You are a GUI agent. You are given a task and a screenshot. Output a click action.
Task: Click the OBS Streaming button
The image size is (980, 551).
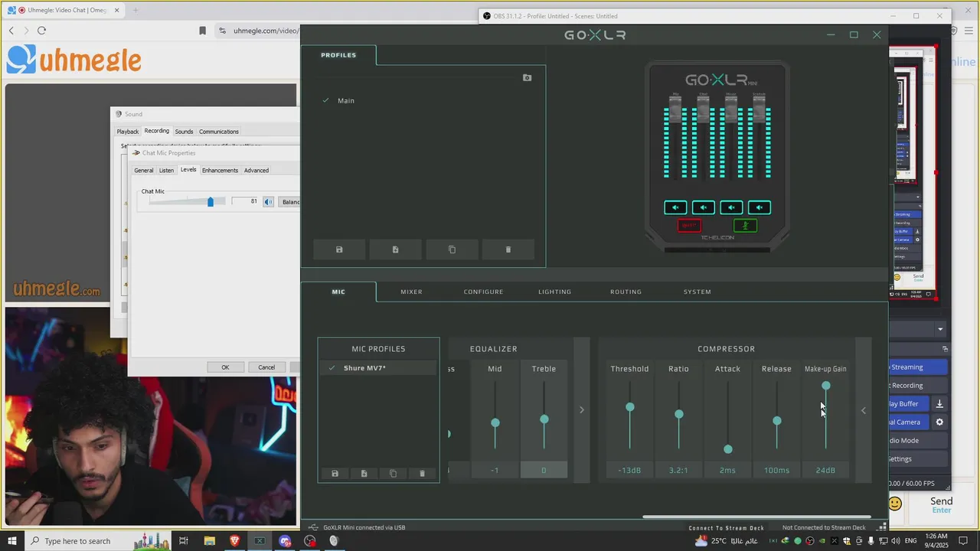tap(916, 367)
